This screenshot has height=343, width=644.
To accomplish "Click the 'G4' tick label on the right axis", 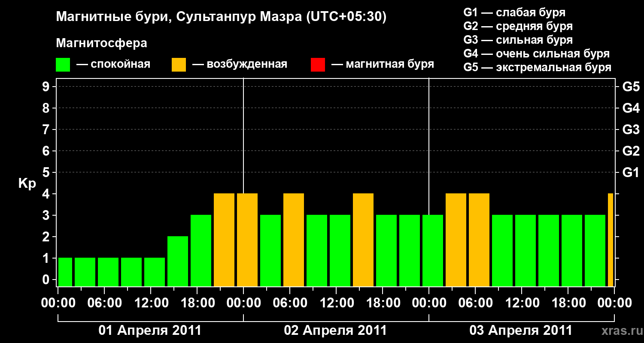I will pos(631,108).
